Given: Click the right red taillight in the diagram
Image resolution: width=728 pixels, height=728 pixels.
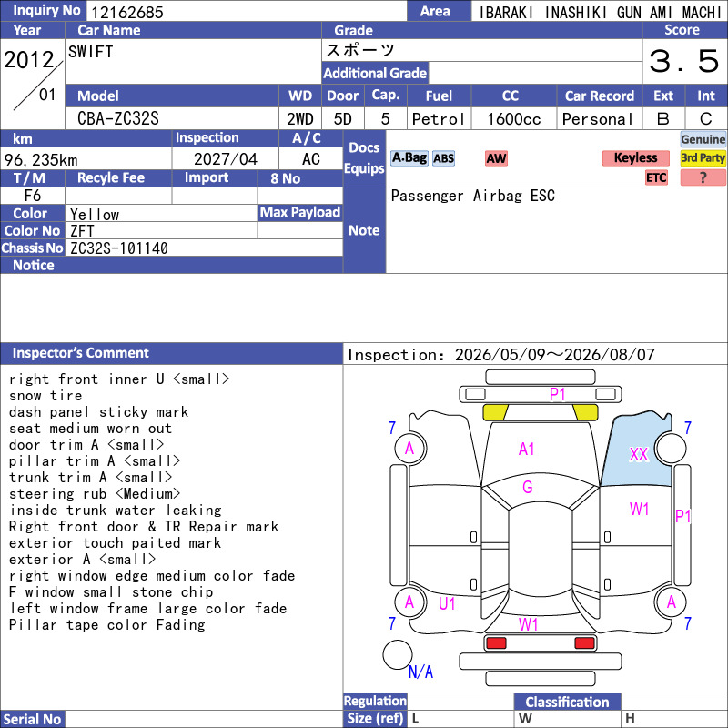Looking at the screenshot, I should pos(584,643).
